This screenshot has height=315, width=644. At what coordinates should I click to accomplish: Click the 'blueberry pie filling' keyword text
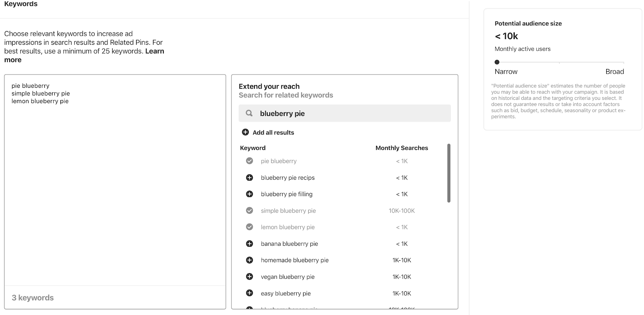[x=287, y=194]
